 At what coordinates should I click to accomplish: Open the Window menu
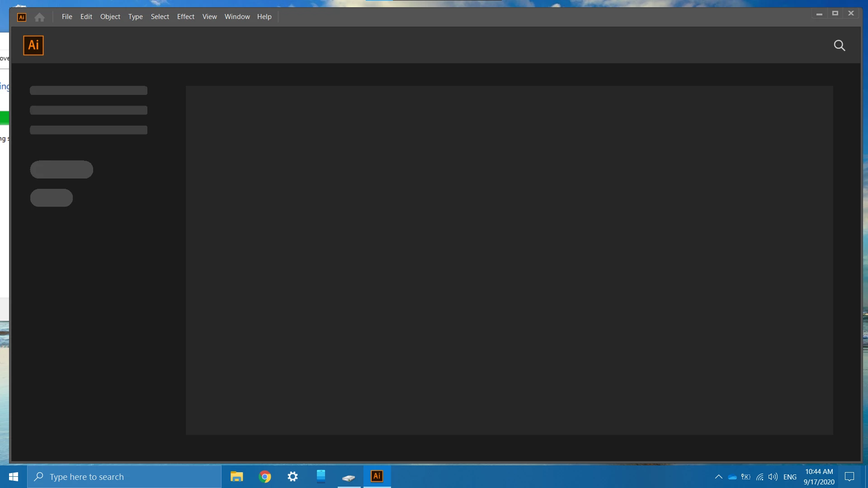coord(237,17)
